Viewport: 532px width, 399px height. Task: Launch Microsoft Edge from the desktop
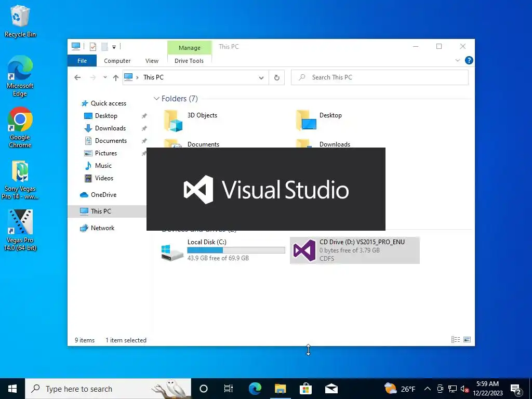[x=20, y=76]
